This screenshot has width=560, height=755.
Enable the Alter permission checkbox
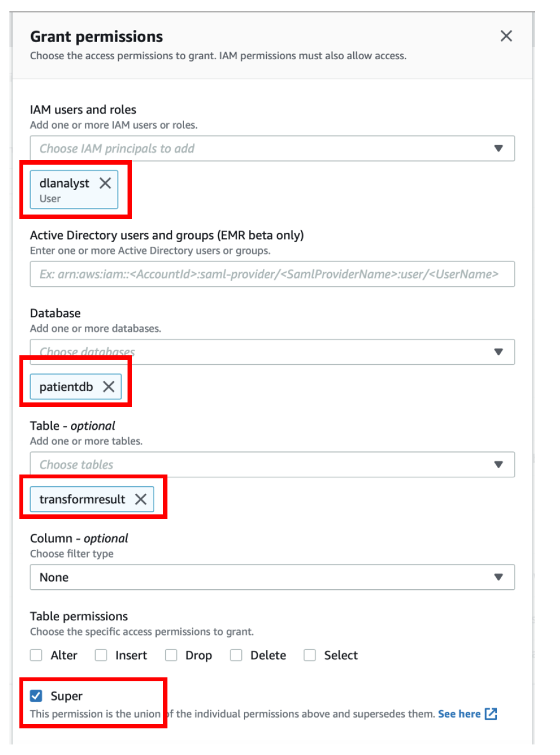coord(36,655)
